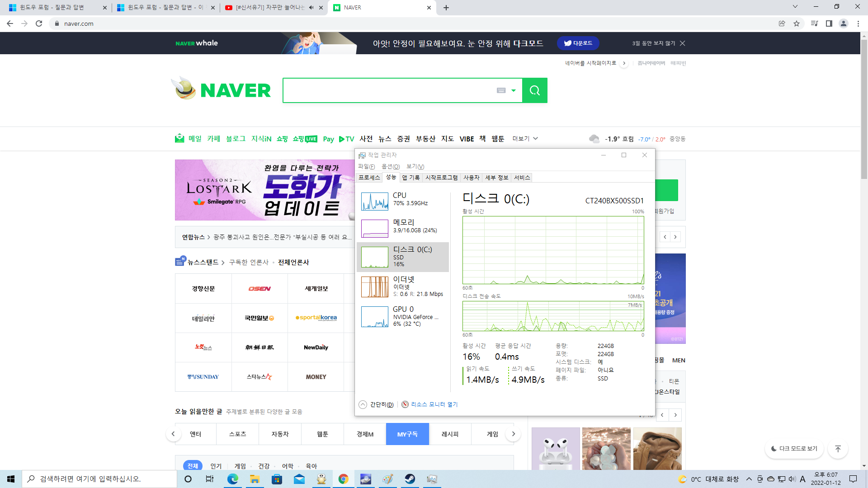The height and width of the screenshot is (488, 868).
Task: Open Windows notification center icon
Action: click(853, 479)
